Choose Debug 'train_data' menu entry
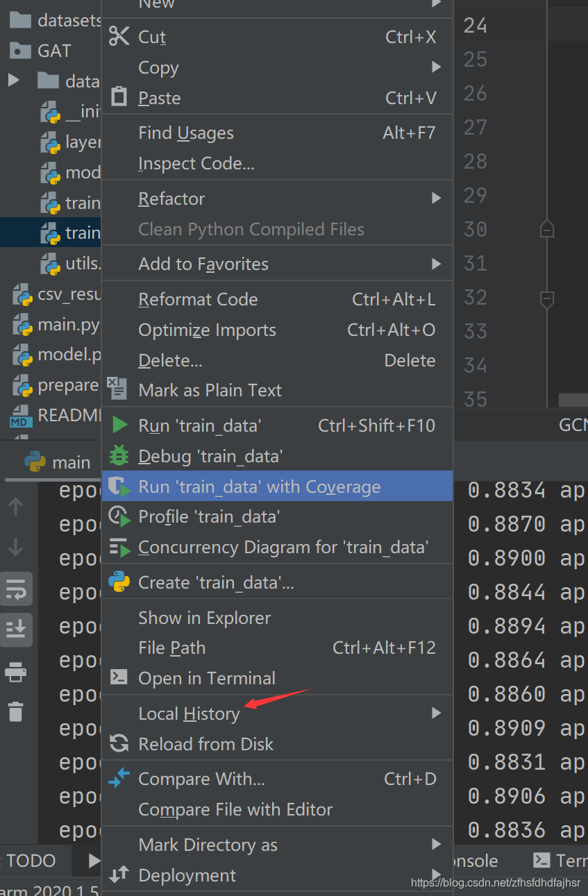The width and height of the screenshot is (588, 896). click(278, 456)
